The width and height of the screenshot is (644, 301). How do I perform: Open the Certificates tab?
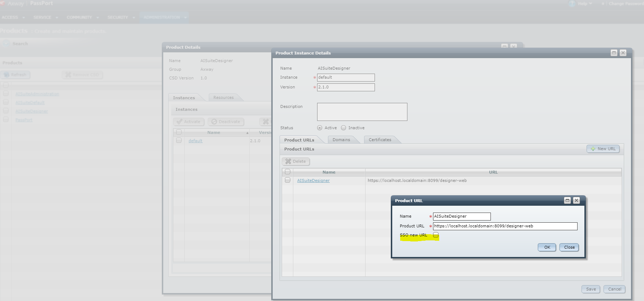[x=380, y=140]
